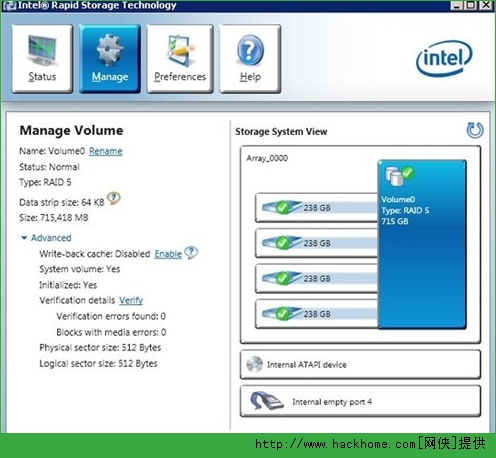This screenshot has height=458, width=496.
Task: Select the Volume0 RAID 5 volume block
Action: point(422,244)
